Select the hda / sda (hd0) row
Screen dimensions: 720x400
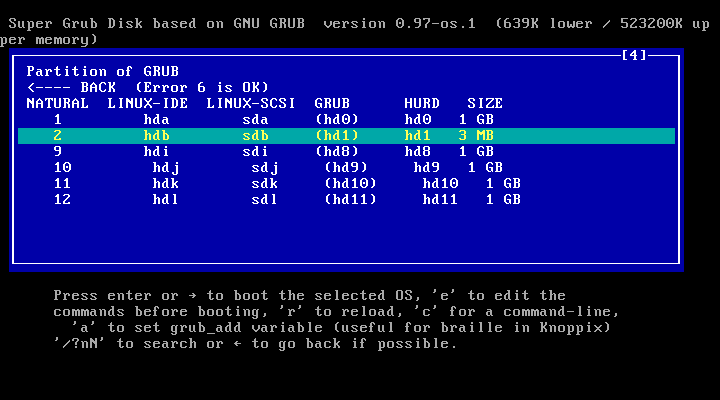tap(346, 119)
